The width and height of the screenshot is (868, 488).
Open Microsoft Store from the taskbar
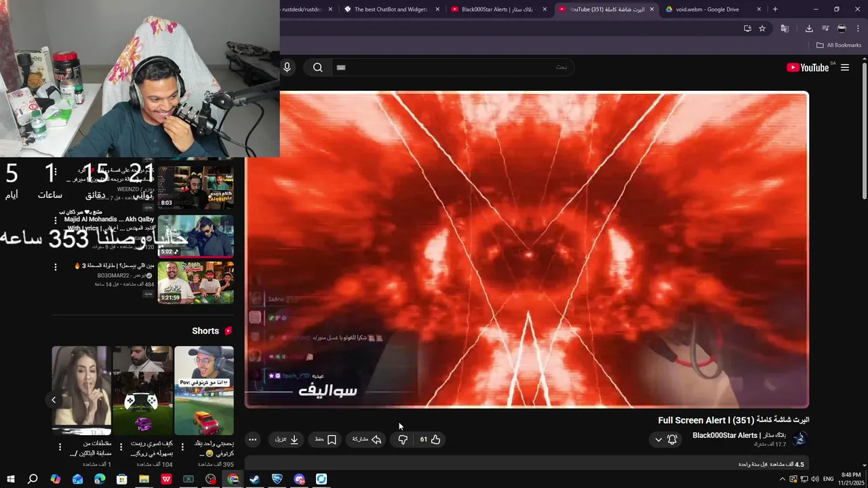(121, 479)
